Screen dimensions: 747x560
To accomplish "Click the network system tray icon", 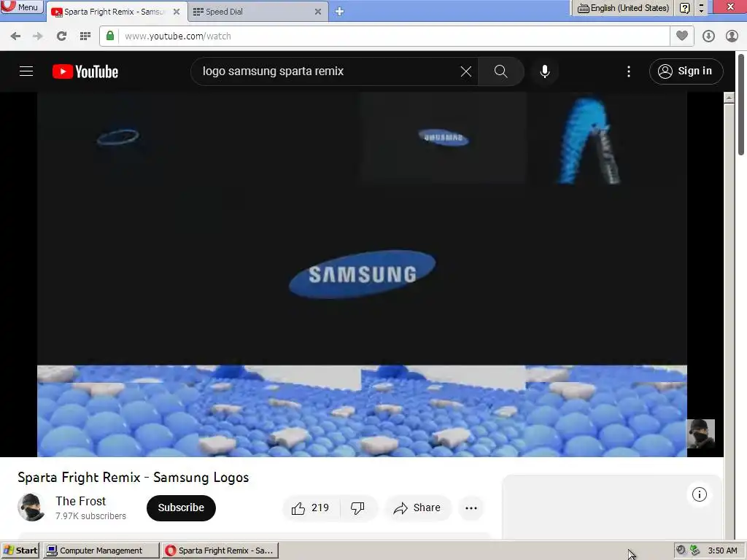I will pyautogui.click(x=695, y=551).
